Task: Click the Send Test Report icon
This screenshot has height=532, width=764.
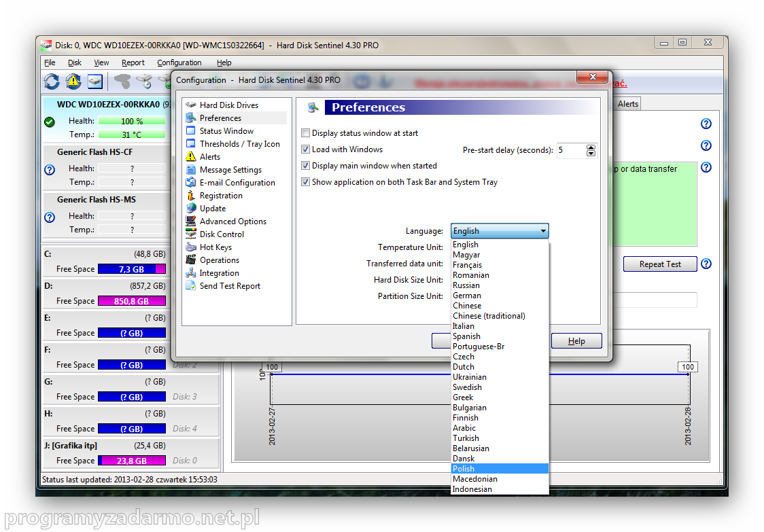Action: point(191,285)
